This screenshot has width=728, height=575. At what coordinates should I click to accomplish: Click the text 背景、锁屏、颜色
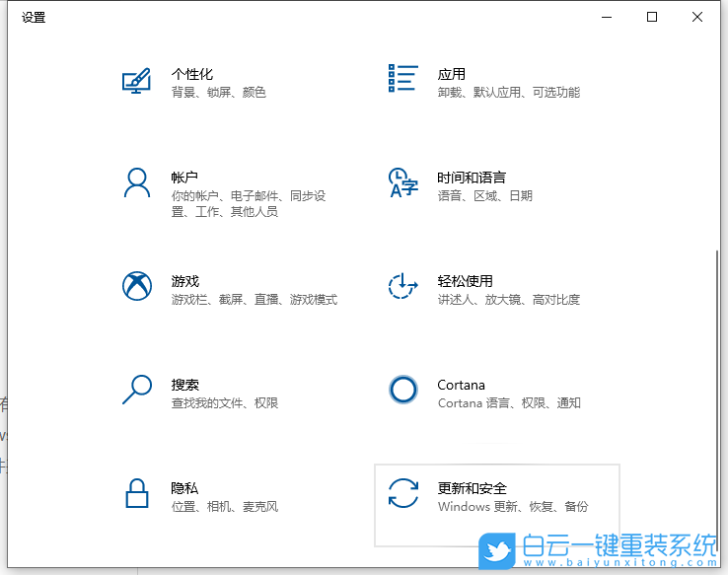219,92
